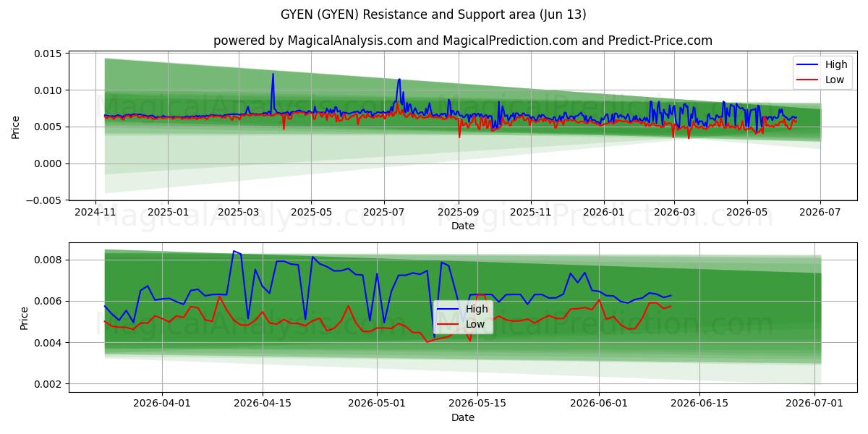Click the '0.002' y-axis label on bottom chart

click(x=48, y=384)
